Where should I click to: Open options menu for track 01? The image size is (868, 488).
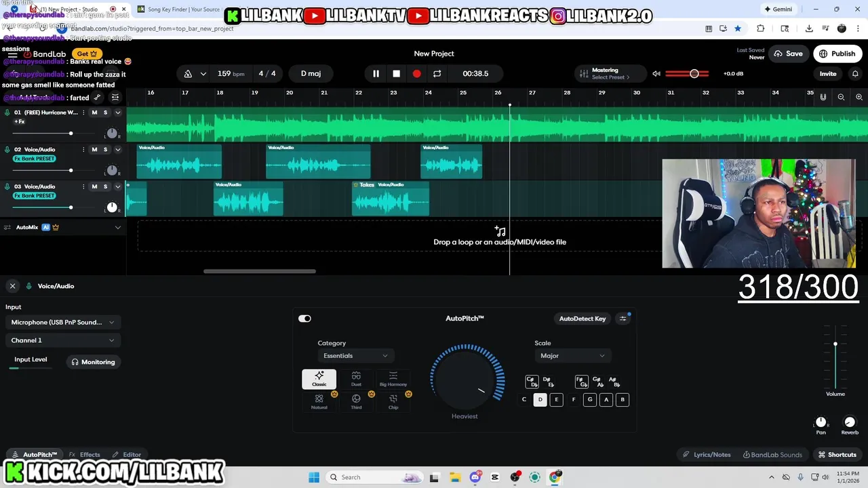coord(83,113)
